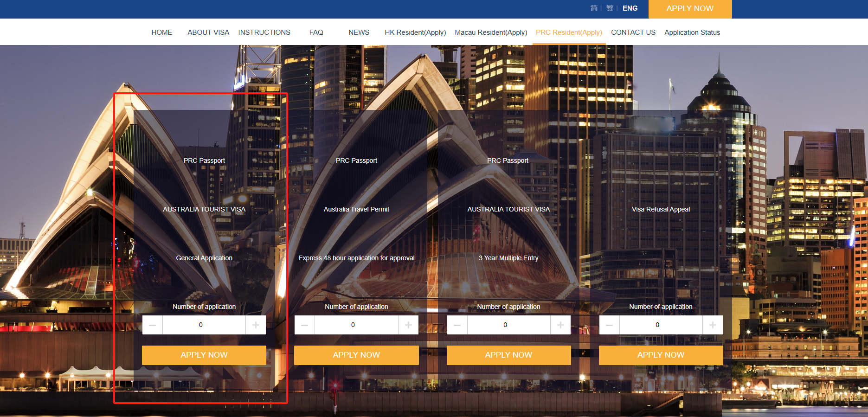Select ENG language option

pyautogui.click(x=630, y=8)
